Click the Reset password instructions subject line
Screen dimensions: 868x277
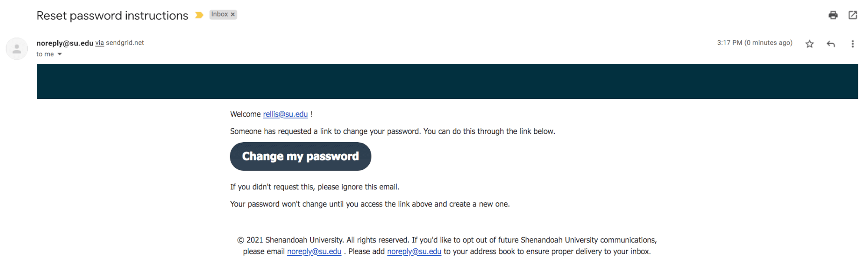112,16
